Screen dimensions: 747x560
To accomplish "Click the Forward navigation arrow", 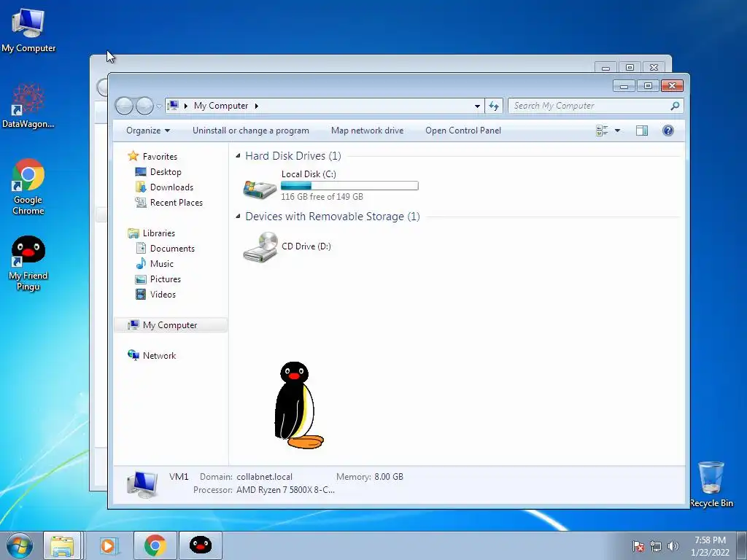I will 144,106.
